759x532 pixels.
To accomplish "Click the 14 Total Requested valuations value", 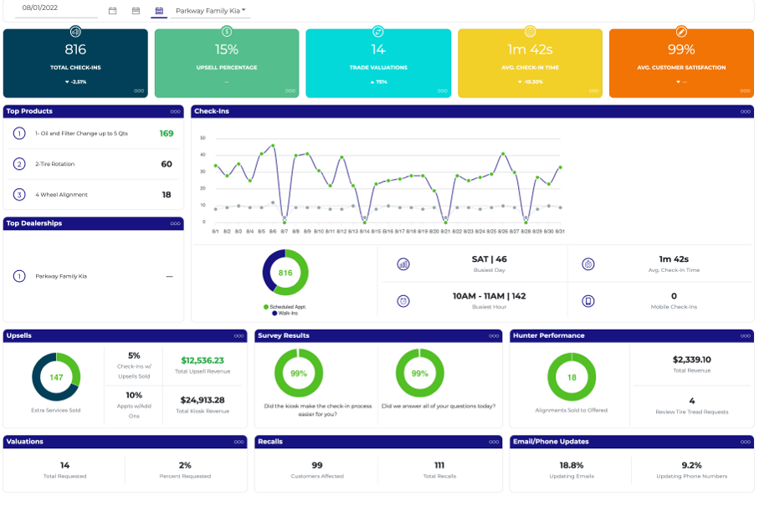I will pyautogui.click(x=65, y=465).
